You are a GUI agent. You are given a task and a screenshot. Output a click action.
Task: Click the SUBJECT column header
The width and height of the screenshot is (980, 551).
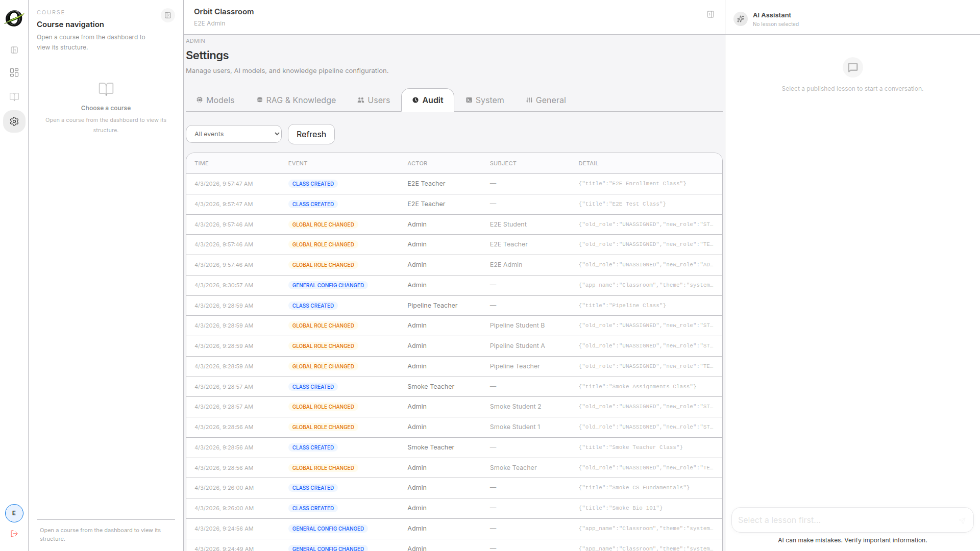503,163
